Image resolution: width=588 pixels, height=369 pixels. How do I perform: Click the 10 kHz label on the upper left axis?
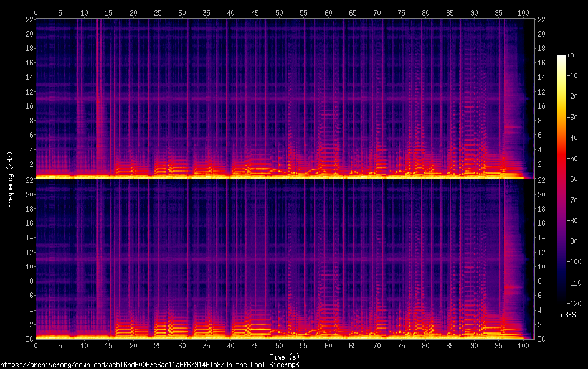[29, 106]
